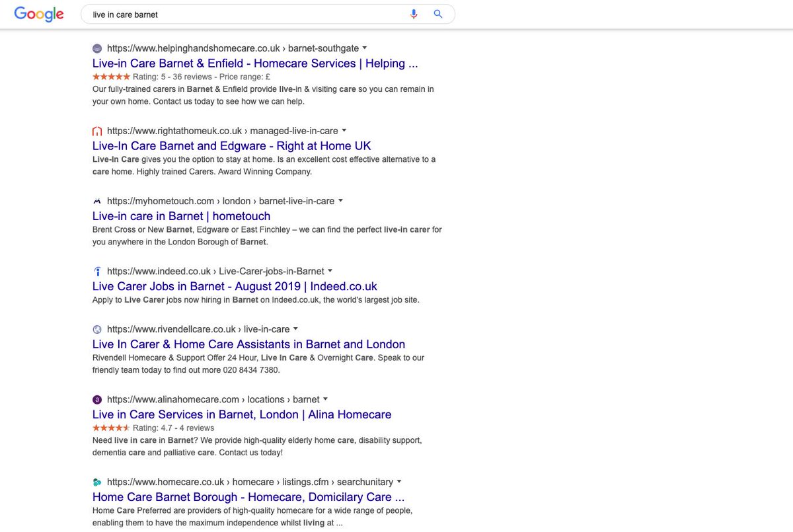Image resolution: width=793 pixels, height=532 pixels.
Task: Click the rivendellcare.co.uk › live-in-care URL text
Action: click(198, 329)
